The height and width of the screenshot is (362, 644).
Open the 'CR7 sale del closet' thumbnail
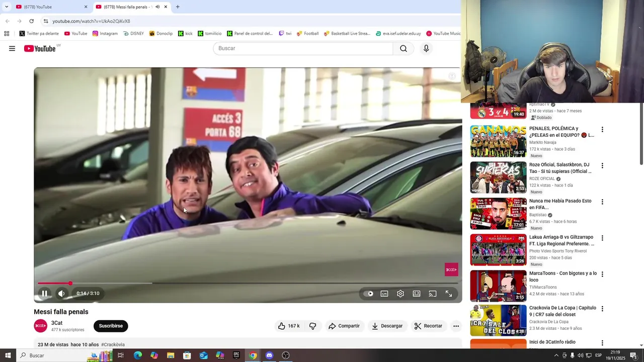498,320
